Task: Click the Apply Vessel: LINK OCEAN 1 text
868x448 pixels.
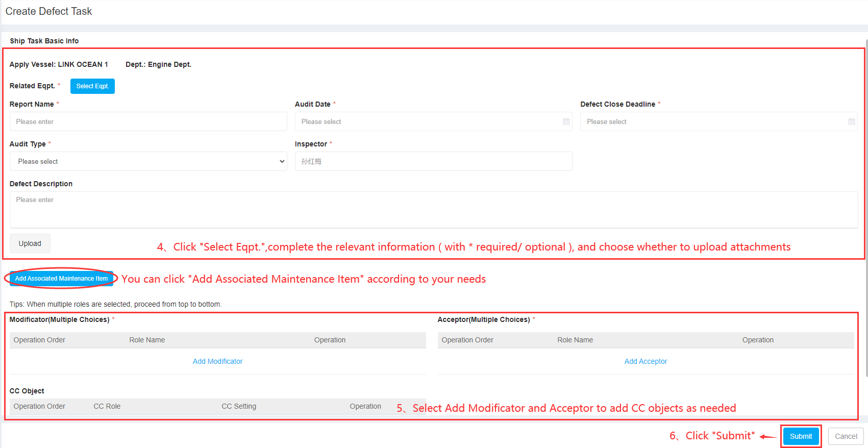Action: pyautogui.click(x=59, y=64)
